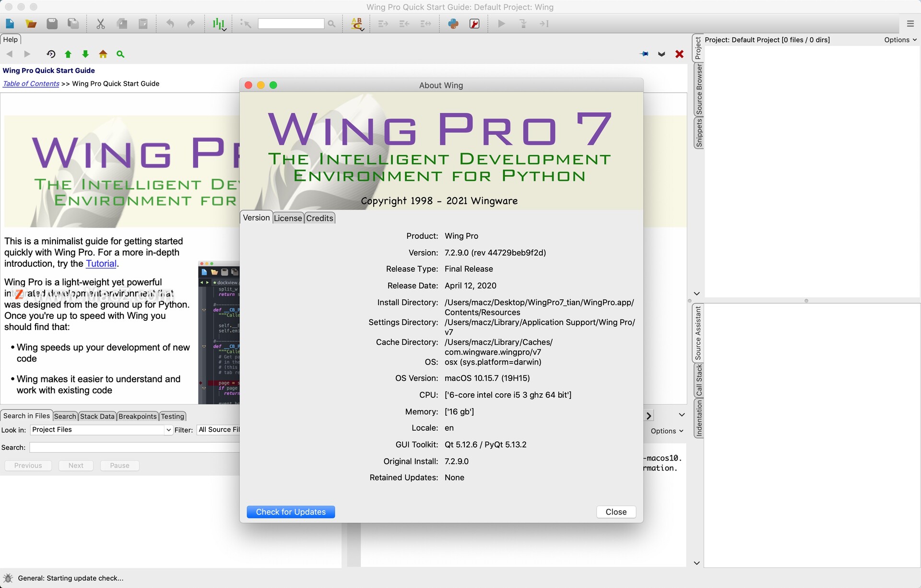Outdent selected lines with the toolbar icon

(404, 24)
